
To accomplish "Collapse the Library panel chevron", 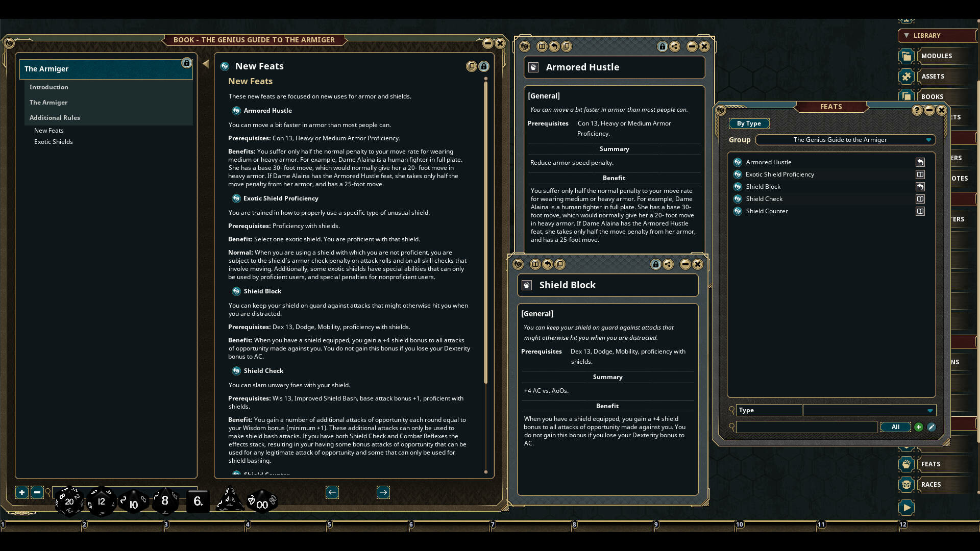I will pyautogui.click(x=907, y=35).
